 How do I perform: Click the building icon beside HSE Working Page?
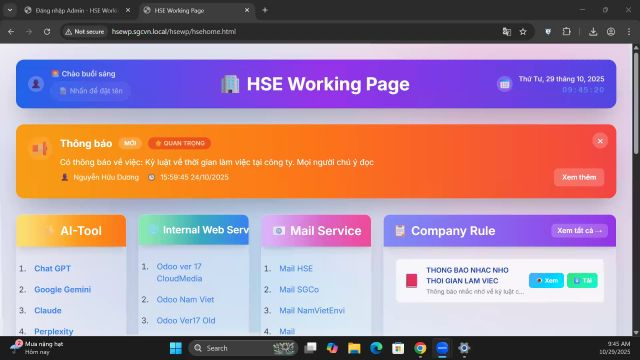click(230, 84)
